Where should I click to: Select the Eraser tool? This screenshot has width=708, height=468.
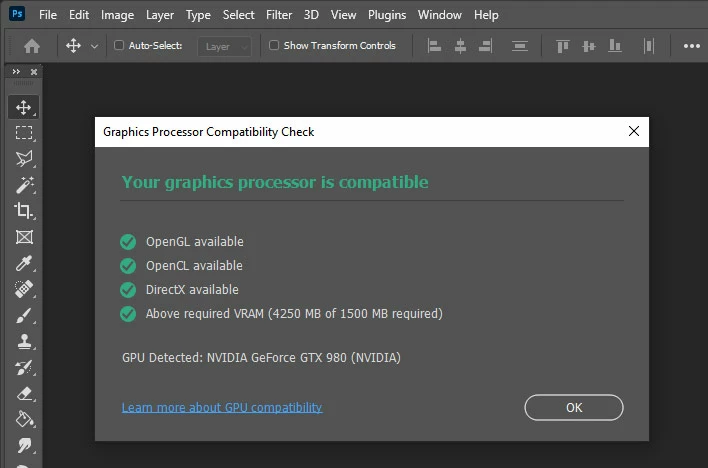23,393
